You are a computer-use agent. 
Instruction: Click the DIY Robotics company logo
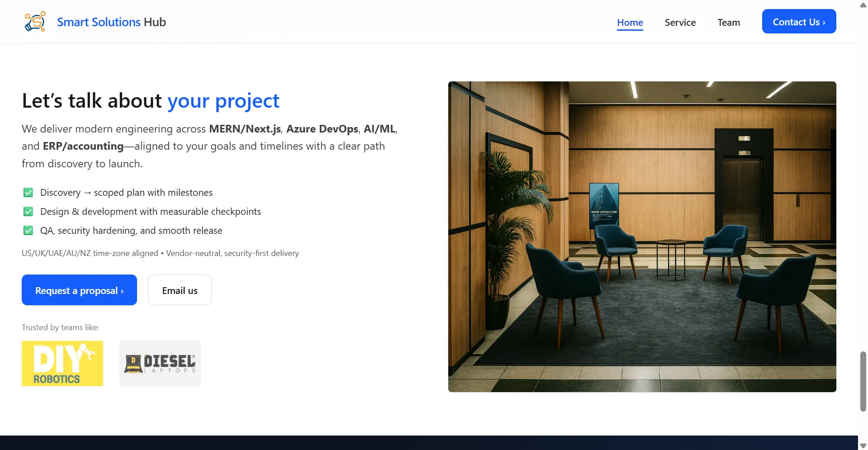(62, 363)
